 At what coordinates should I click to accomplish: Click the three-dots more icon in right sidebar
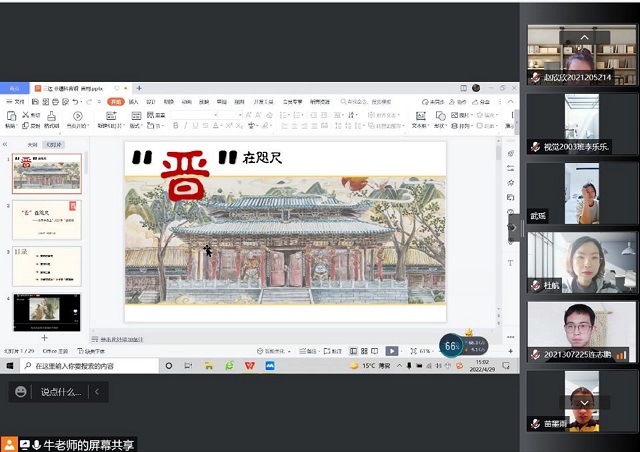(510, 337)
